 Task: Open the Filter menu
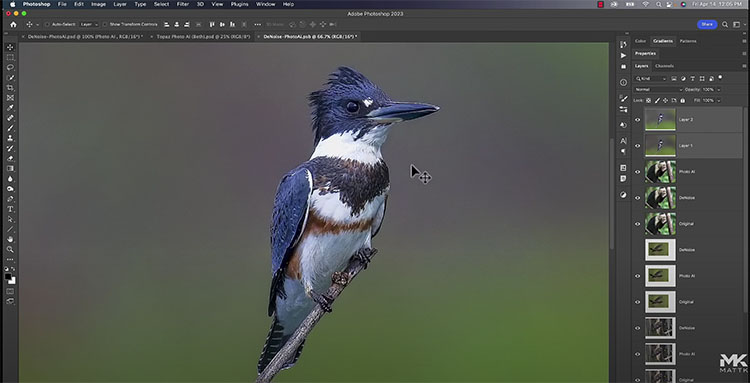[183, 4]
